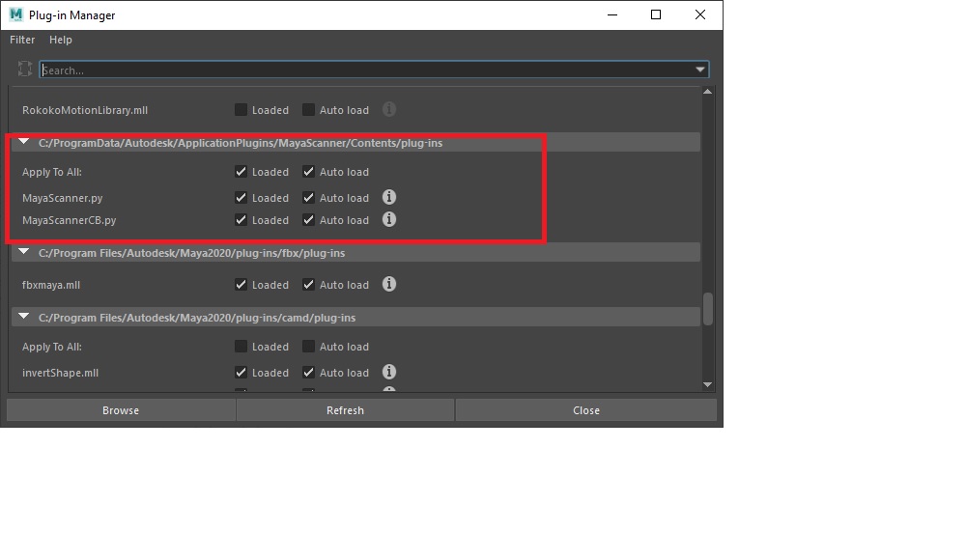966x560 pixels.
Task: Click the vertical scrollbar thumb
Action: point(708,309)
